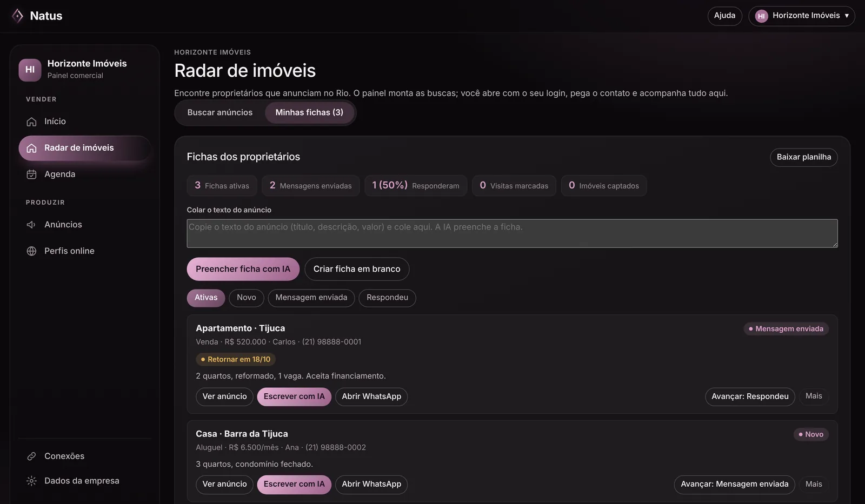This screenshot has height=504, width=865.
Task: Click Criar ficha em branco
Action: (x=357, y=269)
